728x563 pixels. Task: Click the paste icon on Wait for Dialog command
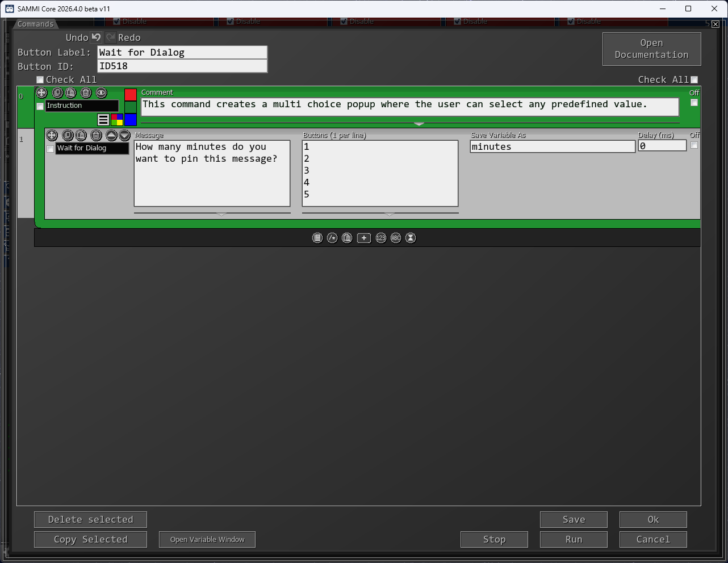[x=81, y=135]
